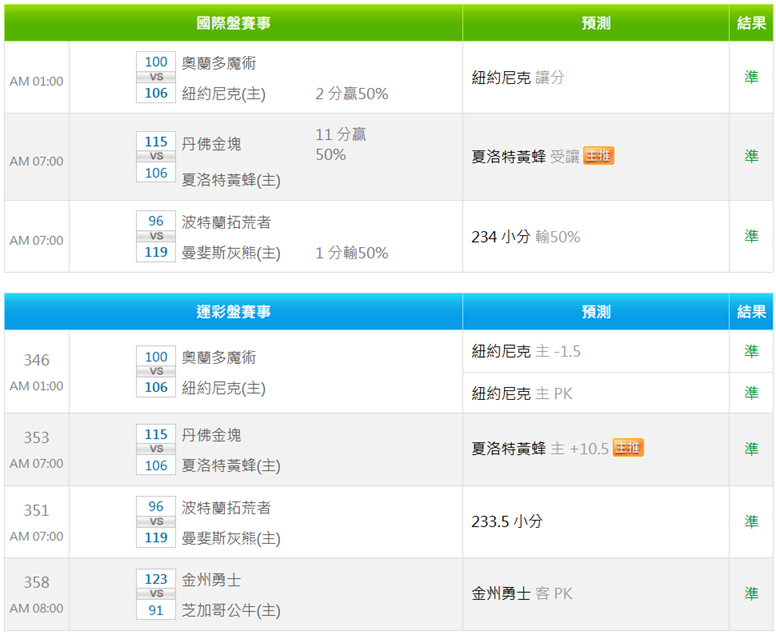The height and width of the screenshot is (635, 776).
Task: Open 金州勇士 team name in game 358
Action: [x=211, y=580]
